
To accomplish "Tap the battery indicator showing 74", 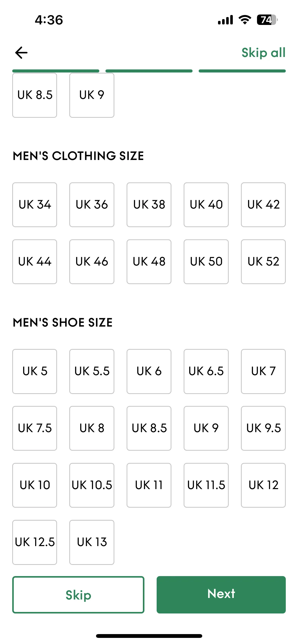I will coord(267,20).
